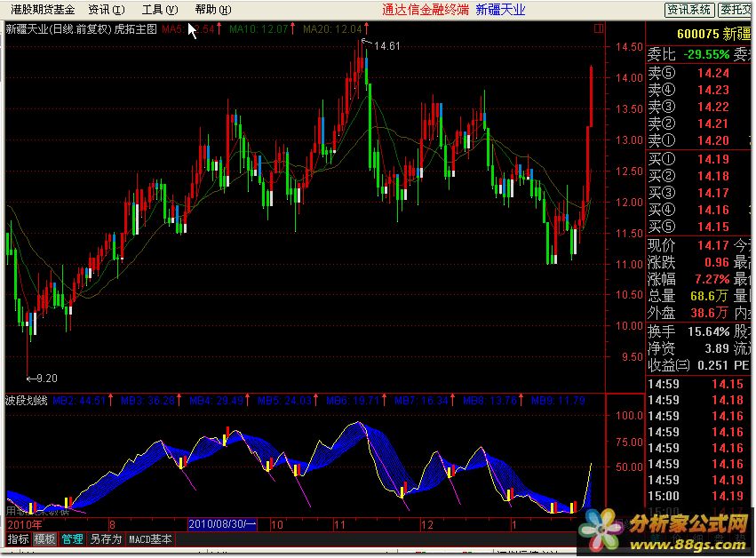Click the 15:00 trade tick row at 14.19
The width and height of the screenshot is (756, 558).
point(696,497)
